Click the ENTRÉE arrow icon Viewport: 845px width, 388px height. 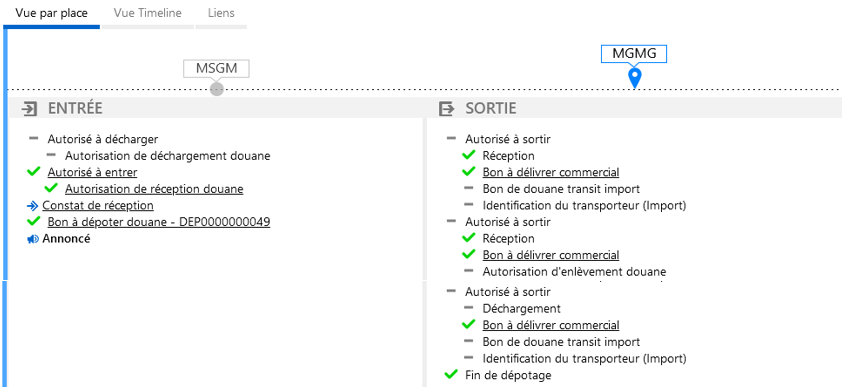click(29, 108)
